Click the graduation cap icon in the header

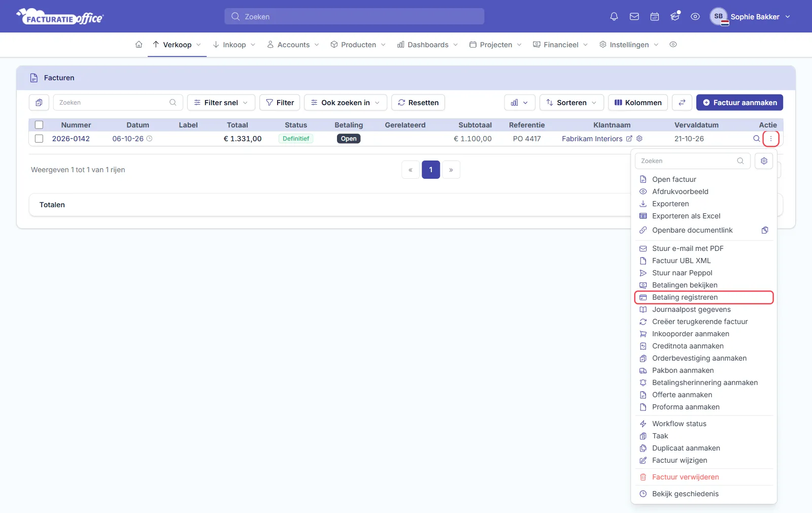(x=675, y=17)
